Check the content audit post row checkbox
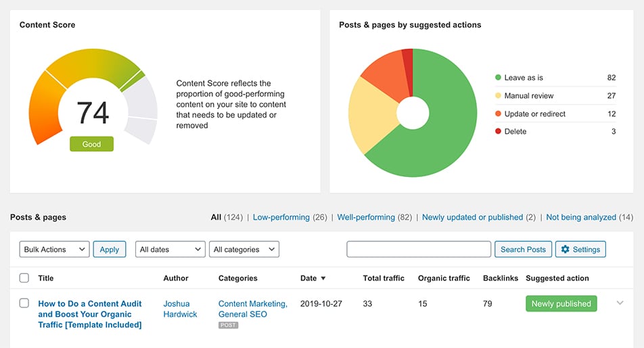Screen dimensions: 644x348 click(x=24, y=303)
